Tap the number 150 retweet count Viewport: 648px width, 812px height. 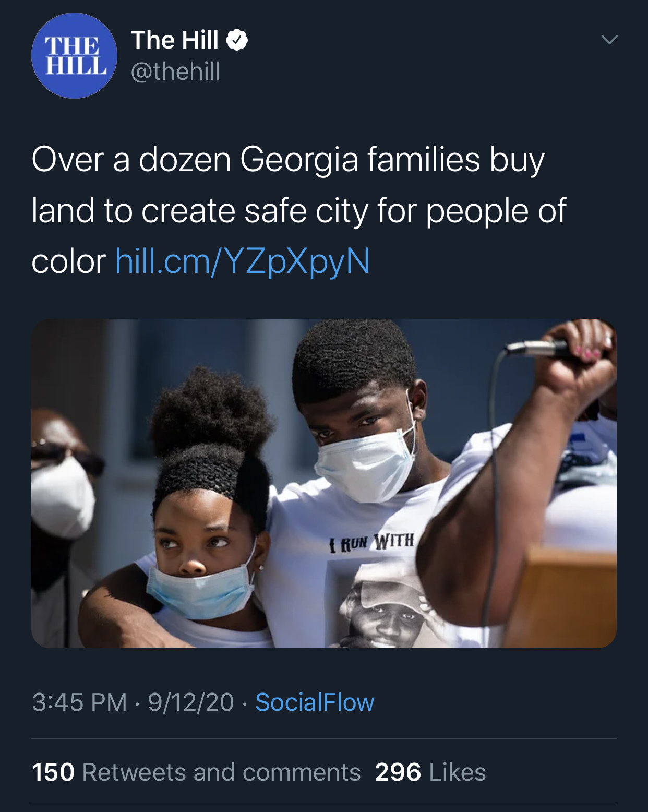click(53, 772)
